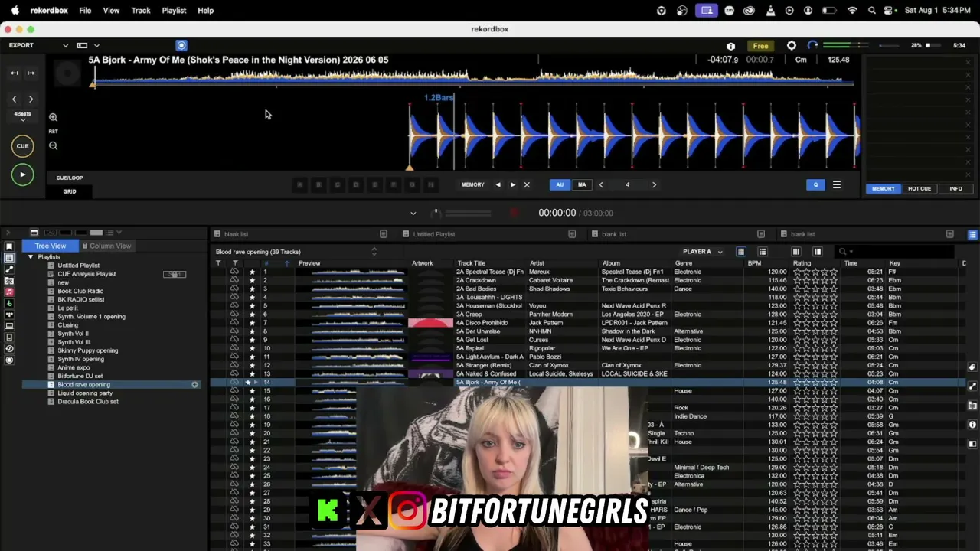Step back with the left chevron
The image size is (980, 551).
[x=14, y=99]
